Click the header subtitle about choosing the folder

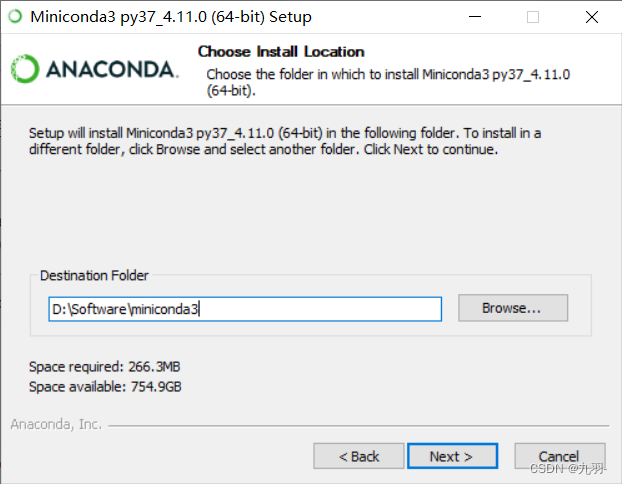coord(388,82)
